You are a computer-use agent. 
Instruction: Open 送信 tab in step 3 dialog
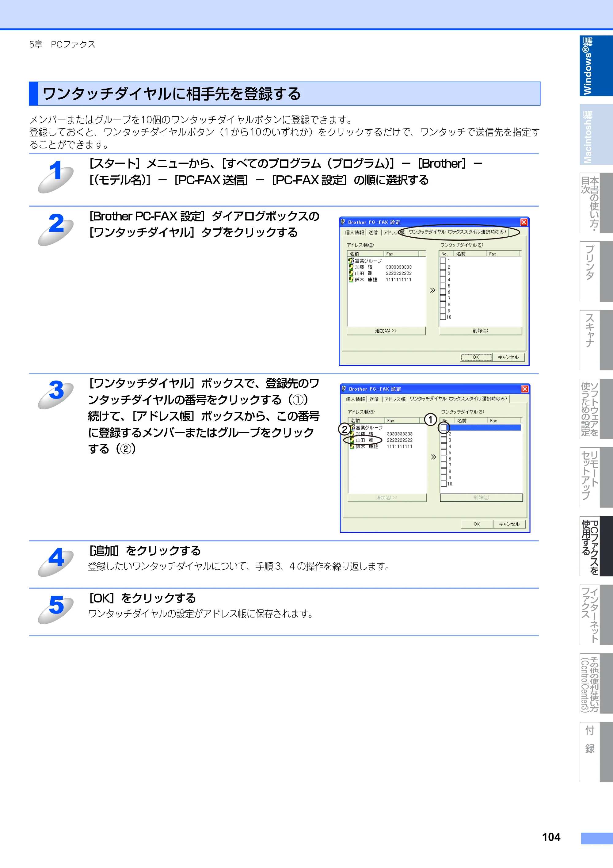[x=374, y=399]
